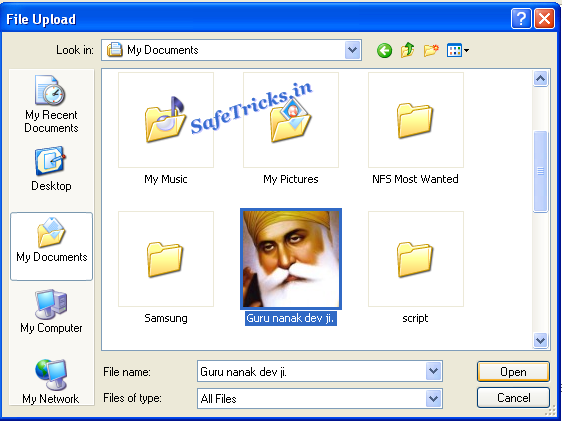
Task: Close the File Upload dialog
Action: click(x=544, y=19)
